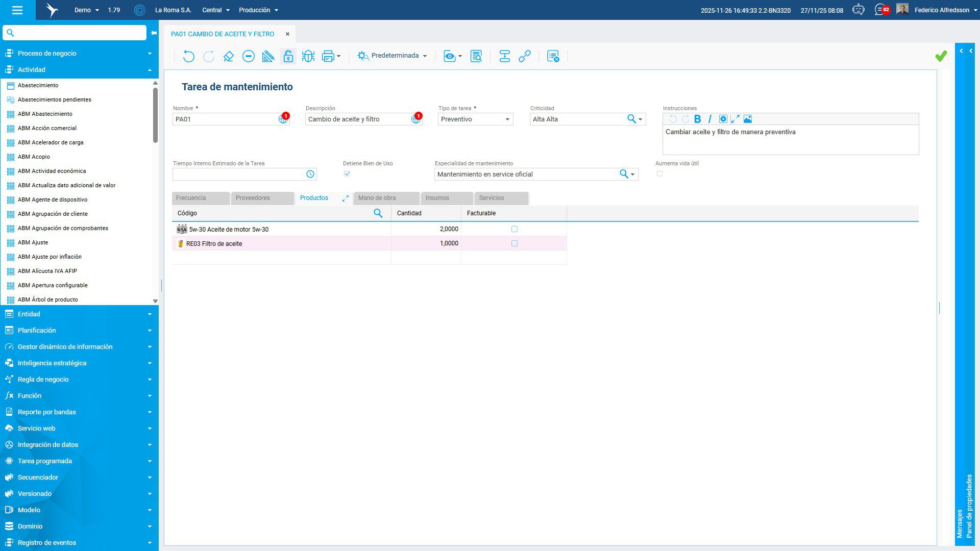Click the clock icon in estimated time field
The width and height of the screenshot is (980, 551).
(x=310, y=174)
